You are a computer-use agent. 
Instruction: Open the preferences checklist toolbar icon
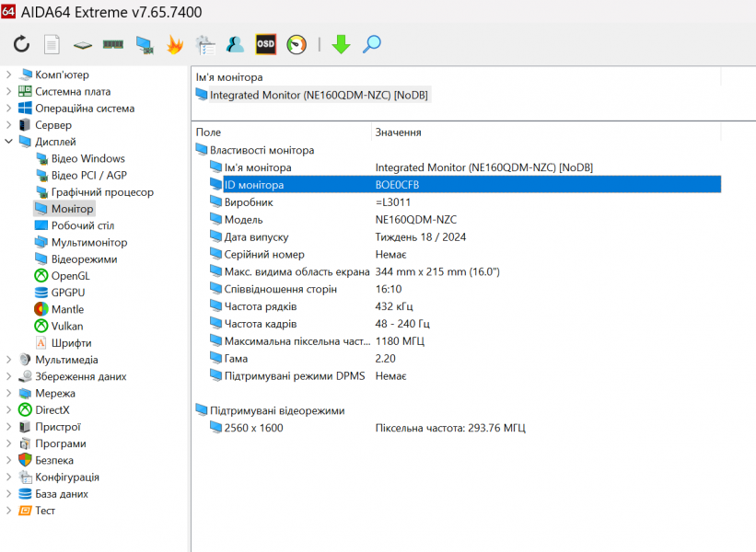pyautogui.click(x=205, y=45)
